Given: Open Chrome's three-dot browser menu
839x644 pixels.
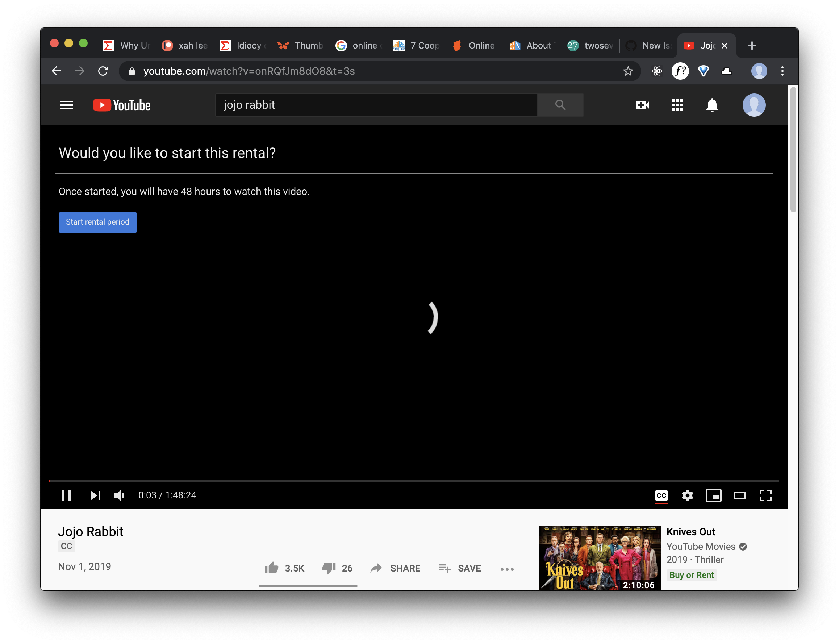Looking at the screenshot, I should (782, 71).
